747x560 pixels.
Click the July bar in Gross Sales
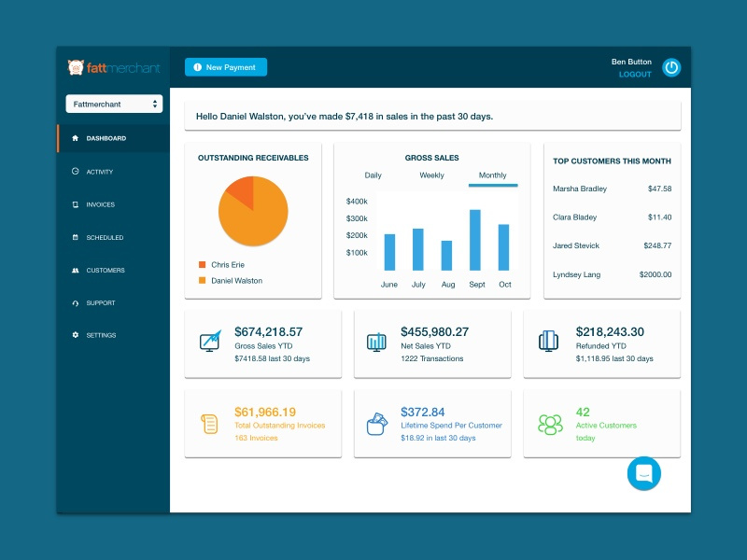[x=417, y=249]
